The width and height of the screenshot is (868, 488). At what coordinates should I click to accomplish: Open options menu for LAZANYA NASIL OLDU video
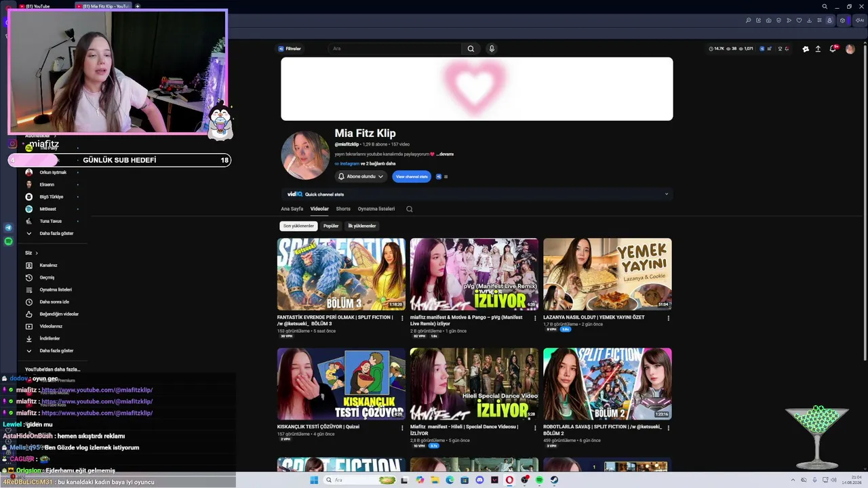tap(668, 318)
